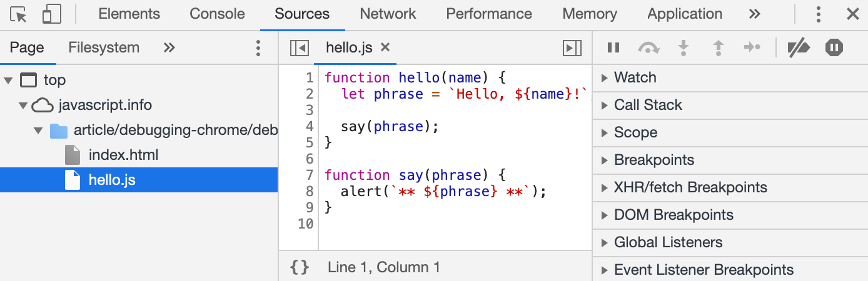Image resolution: width=868 pixels, height=281 pixels.
Task: Click the inspect element picker icon
Action: (19, 14)
